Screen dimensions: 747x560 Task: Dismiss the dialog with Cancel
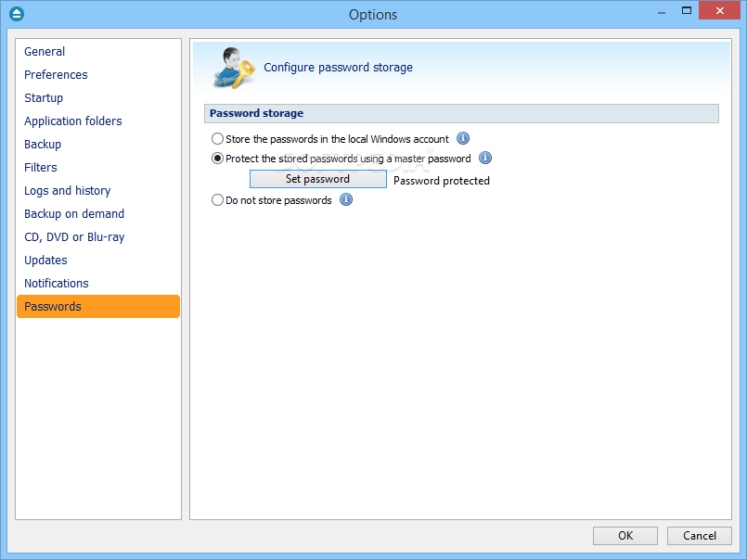(699, 536)
